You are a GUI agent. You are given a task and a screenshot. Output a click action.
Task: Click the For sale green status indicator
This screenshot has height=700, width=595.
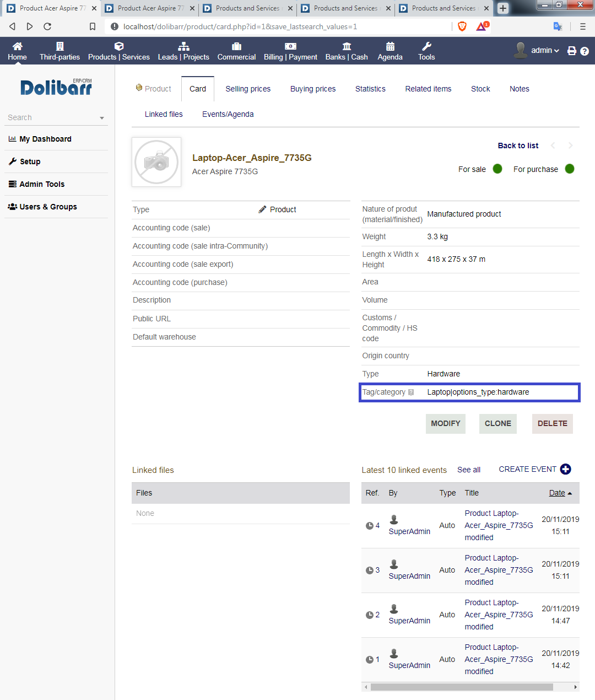[x=497, y=169]
